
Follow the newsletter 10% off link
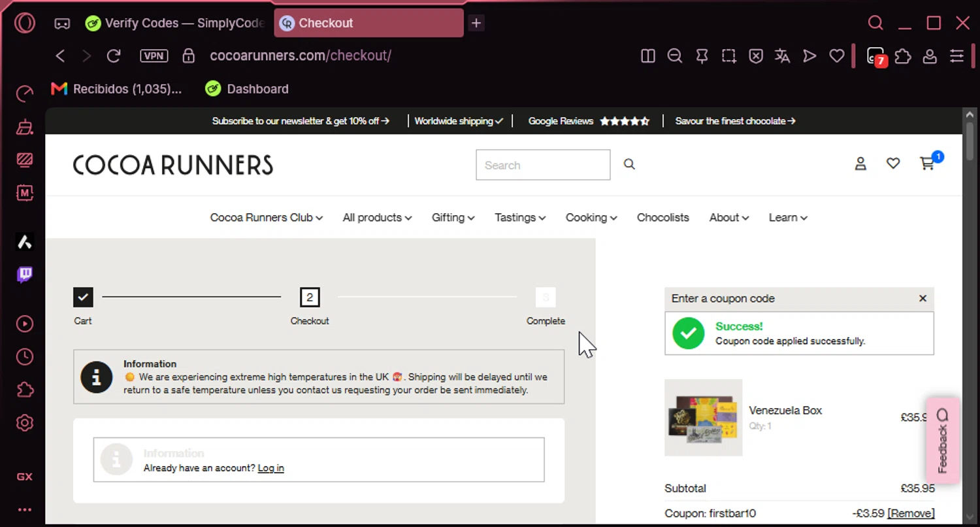301,121
